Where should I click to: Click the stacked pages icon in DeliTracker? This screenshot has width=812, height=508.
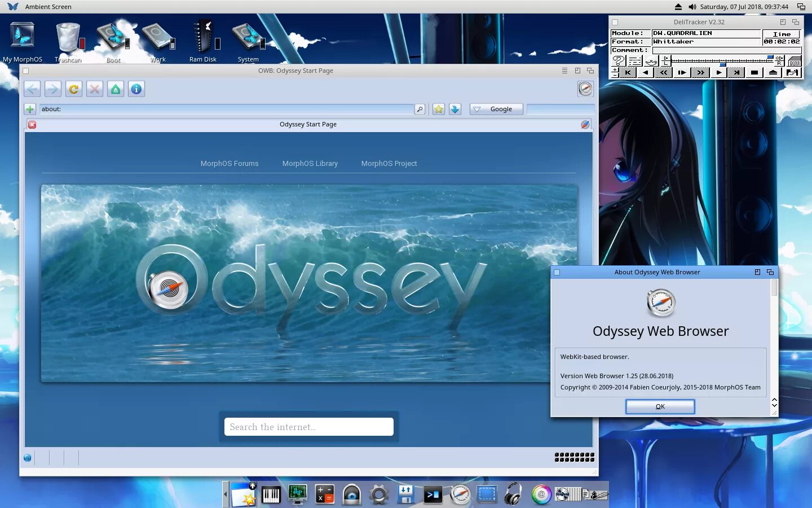click(x=794, y=60)
